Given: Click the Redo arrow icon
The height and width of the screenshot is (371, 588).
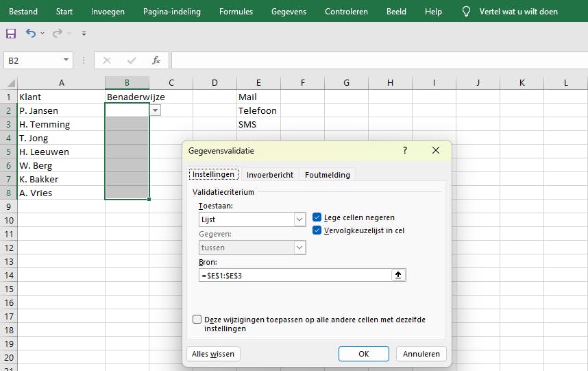Looking at the screenshot, I should point(58,33).
